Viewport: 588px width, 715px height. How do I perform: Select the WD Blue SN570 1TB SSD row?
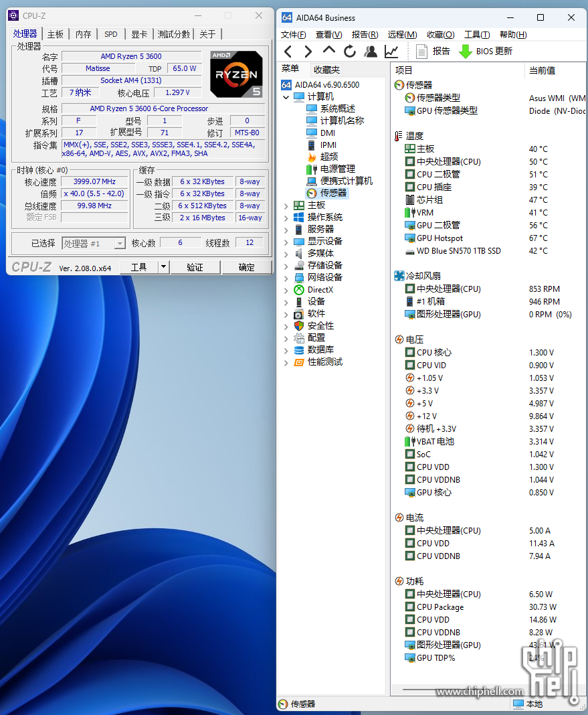click(x=488, y=251)
